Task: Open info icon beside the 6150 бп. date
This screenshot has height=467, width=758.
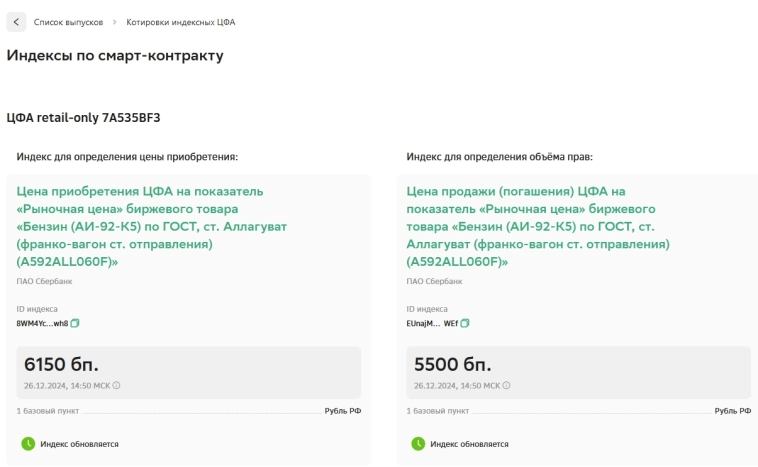Action: [116, 385]
